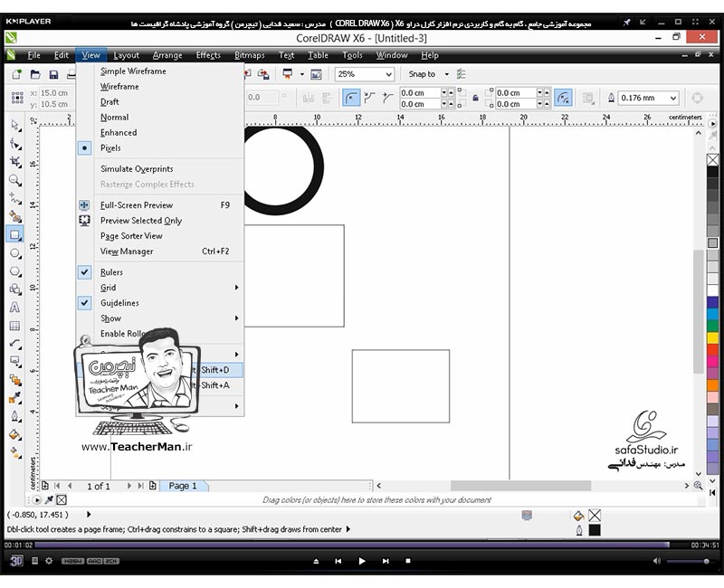The width and height of the screenshot is (724, 588).
Task: Select the Dimension tool
Action: click(x=15, y=344)
